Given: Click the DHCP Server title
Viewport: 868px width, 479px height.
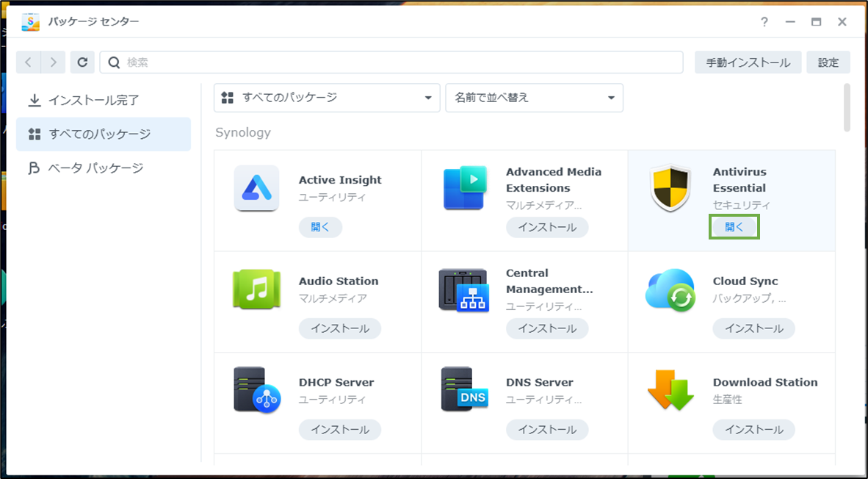Looking at the screenshot, I should click(336, 383).
